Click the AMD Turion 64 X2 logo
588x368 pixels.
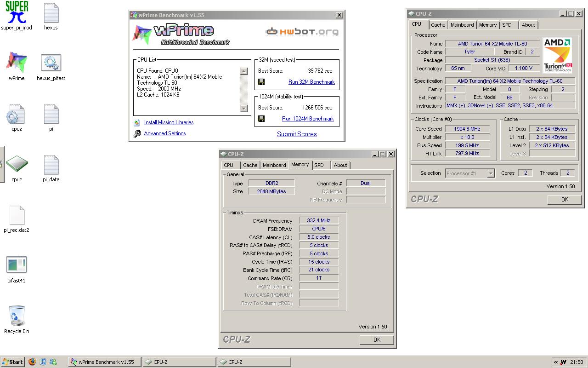(557, 55)
